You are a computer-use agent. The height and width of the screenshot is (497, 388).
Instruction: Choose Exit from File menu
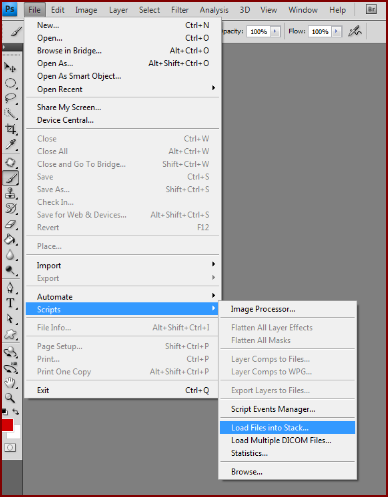click(x=123, y=390)
